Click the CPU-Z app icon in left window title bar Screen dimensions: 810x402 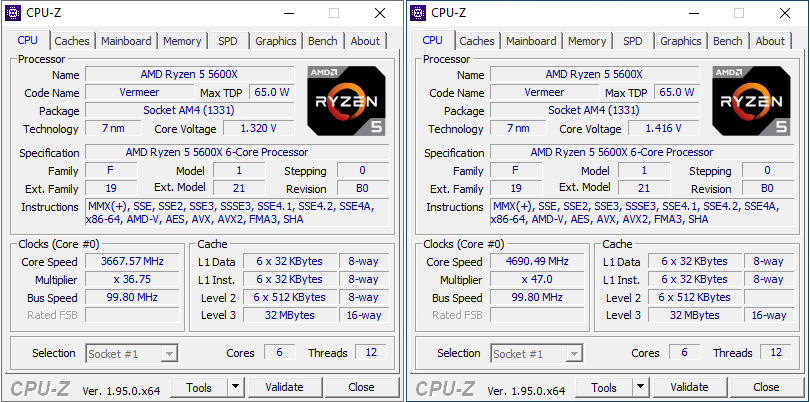[x=13, y=12]
